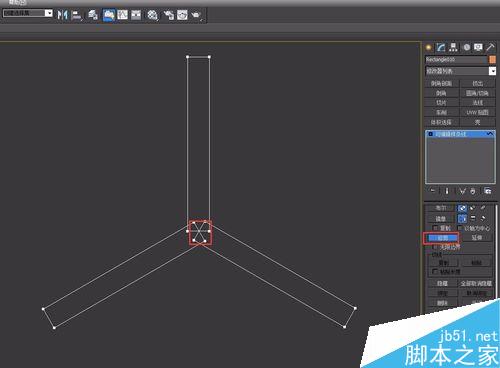Click the 挤出 (Extrude) modifier button
The height and width of the screenshot is (368, 500).
478,83
